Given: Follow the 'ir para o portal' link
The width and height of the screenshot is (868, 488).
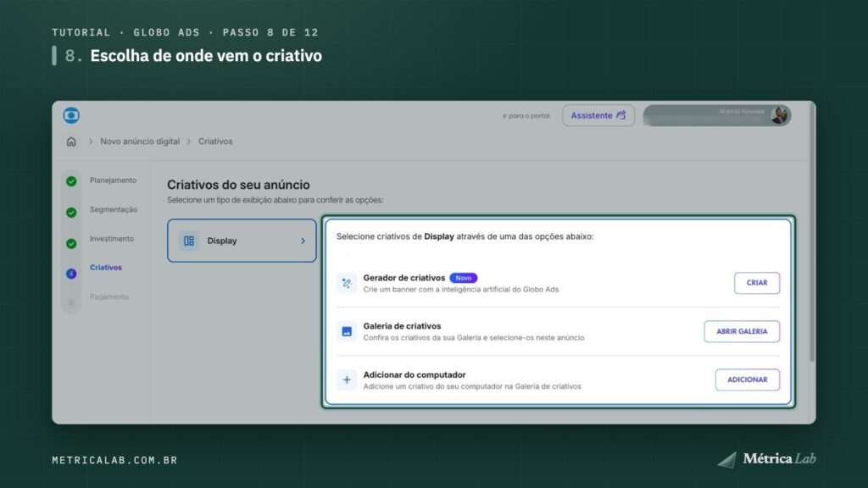Looking at the screenshot, I should pyautogui.click(x=526, y=115).
